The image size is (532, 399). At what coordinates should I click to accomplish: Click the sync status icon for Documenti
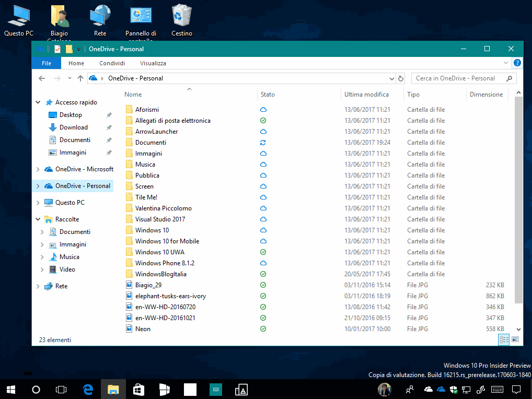[x=263, y=143]
